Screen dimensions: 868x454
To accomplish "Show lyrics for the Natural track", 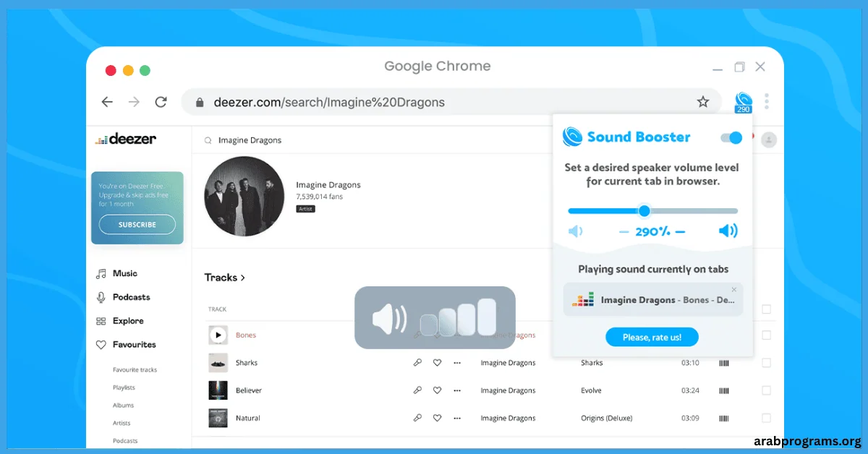I will pyautogui.click(x=417, y=418).
